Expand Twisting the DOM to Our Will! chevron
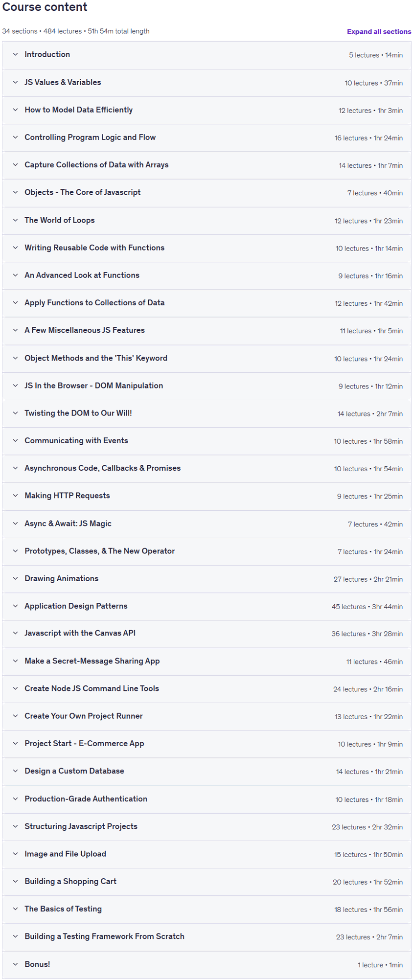 [15, 413]
